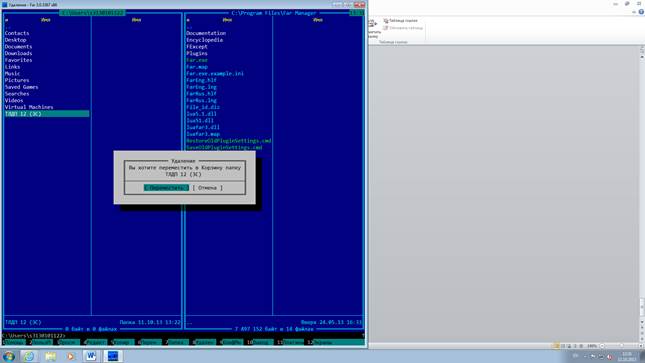Select the FExcept folder in right panel
Image resolution: width=645 pixels, height=363 pixels.
[197, 47]
